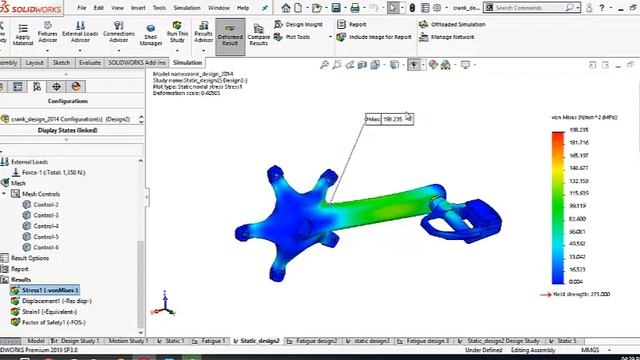The height and width of the screenshot is (360, 640).
Task: Open Results Advisor
Action: 203,32
